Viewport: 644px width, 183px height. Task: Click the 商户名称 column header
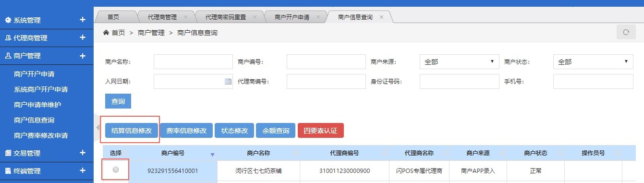pos(258,153)
